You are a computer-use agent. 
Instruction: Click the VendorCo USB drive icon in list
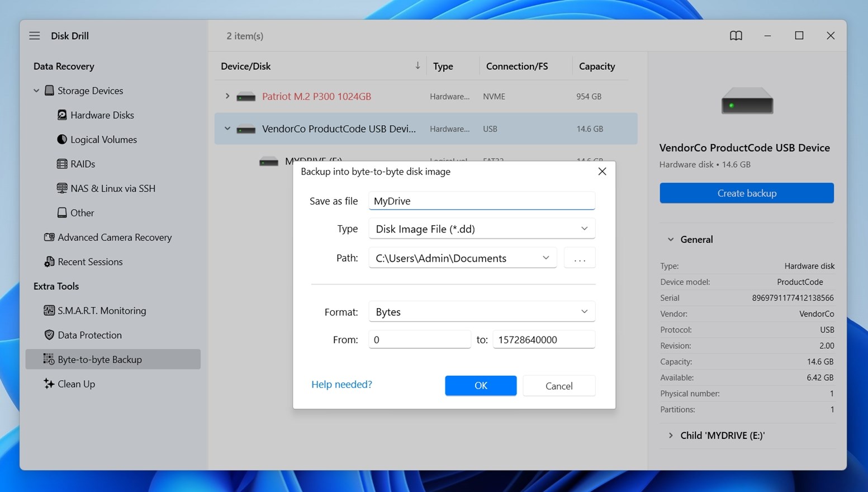(x=246, y=129)
